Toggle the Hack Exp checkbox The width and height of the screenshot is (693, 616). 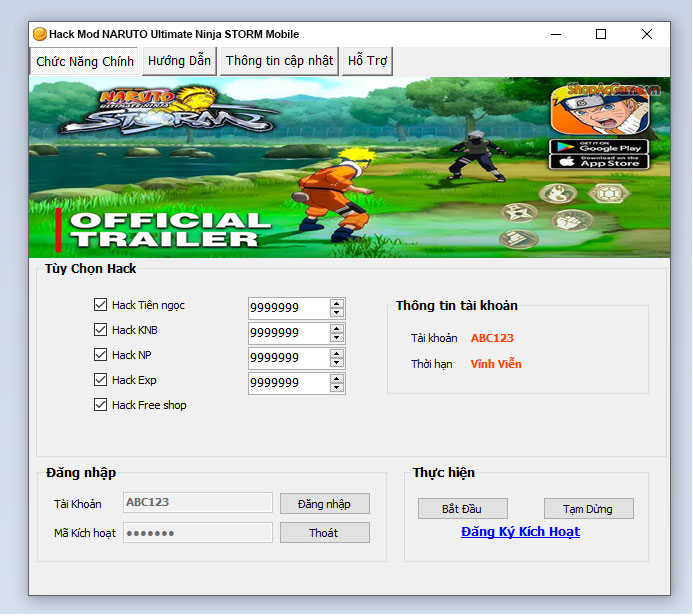click(100, 380)
